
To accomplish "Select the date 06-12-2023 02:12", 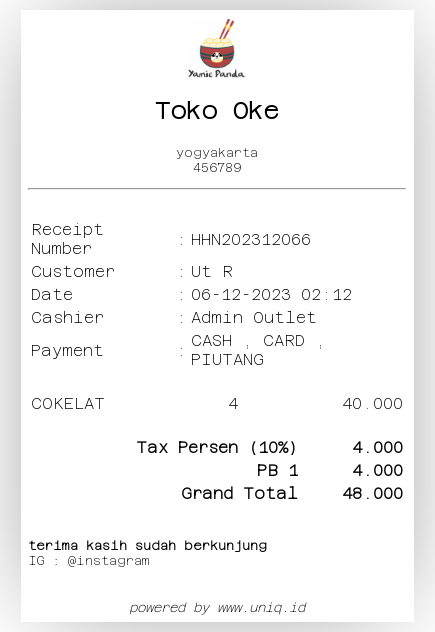I will pos(271,295).
